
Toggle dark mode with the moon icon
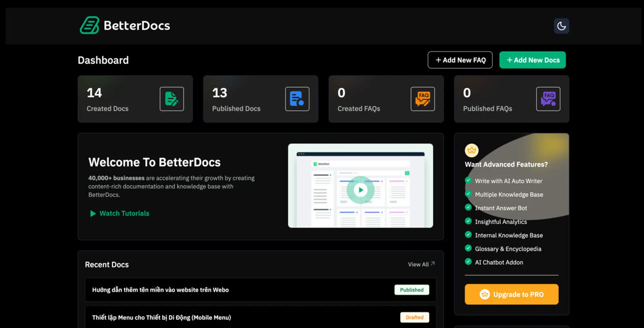561,26
